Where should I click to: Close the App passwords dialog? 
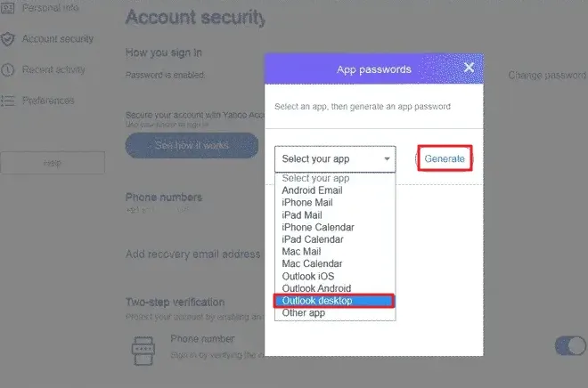click(x=469, y=68)
